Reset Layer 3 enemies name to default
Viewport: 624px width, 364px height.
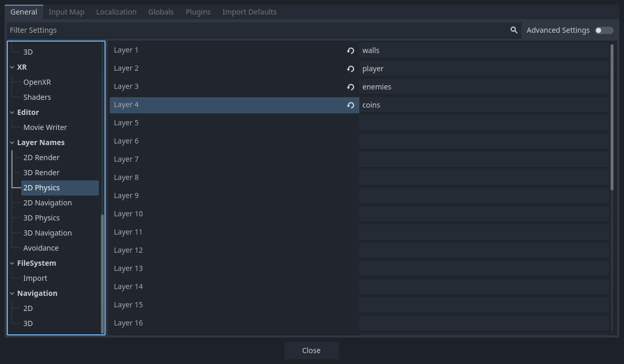(x=350, y=87)
